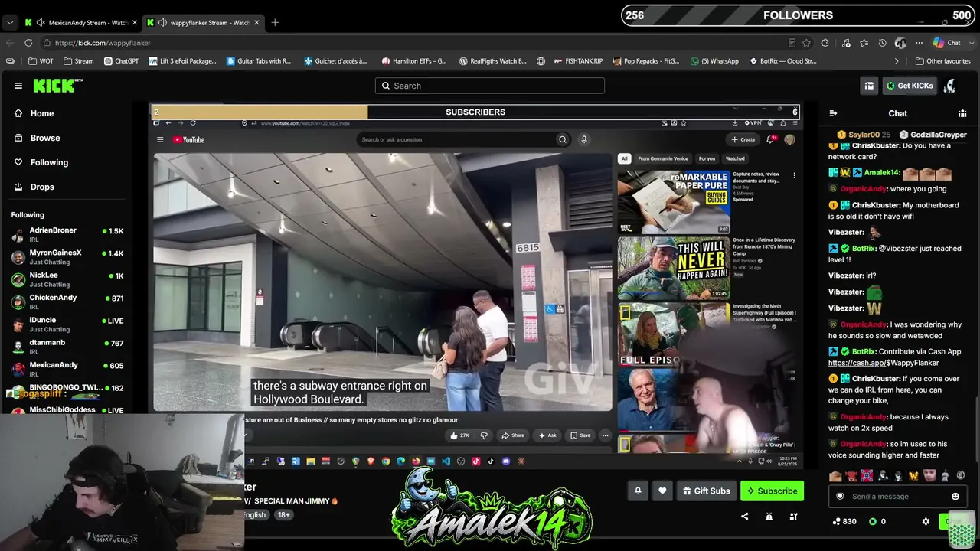Open the chat emote picker smiley
Image resolution: width=980 pixels, height=551 pixels.
point(955,497)
